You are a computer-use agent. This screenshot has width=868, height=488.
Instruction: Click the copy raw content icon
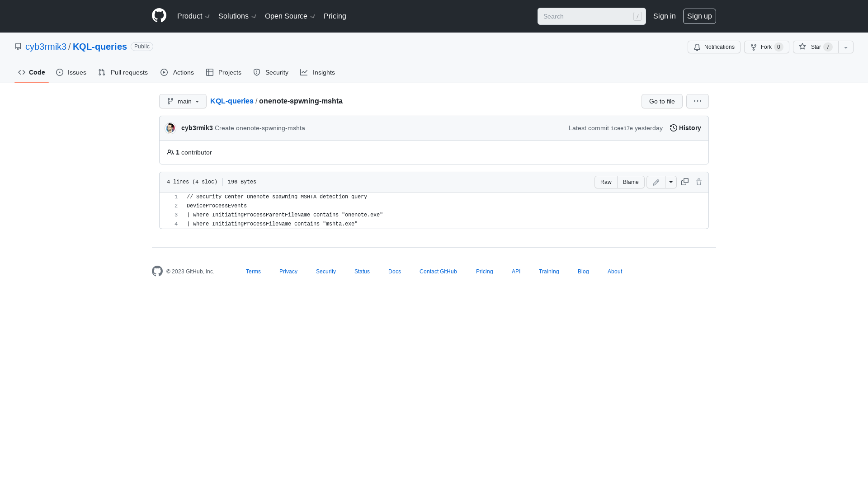point(684,182)
